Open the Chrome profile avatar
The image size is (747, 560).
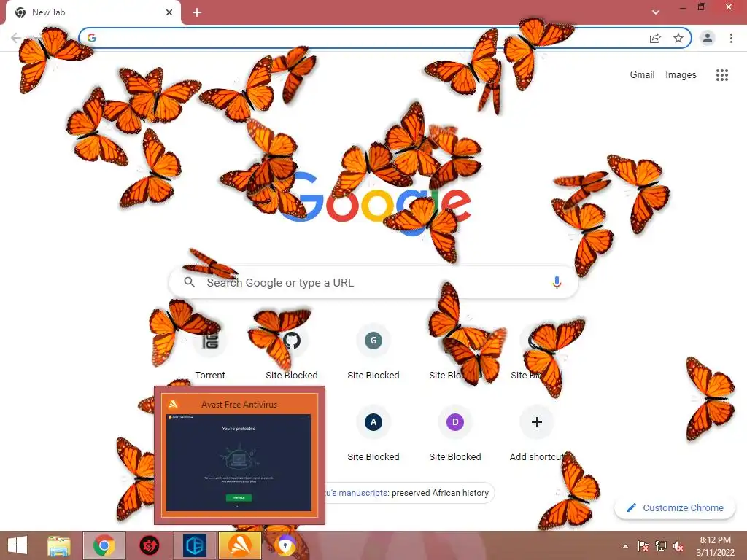[708, 38]
